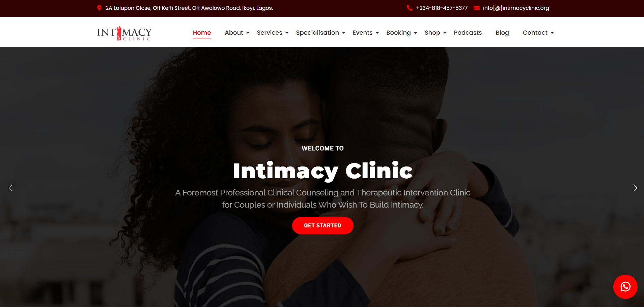Click the Intimacy Clinic logo
Image resolution: width=644 pixels, height=307 pixels.
click(x=124, y=33)
